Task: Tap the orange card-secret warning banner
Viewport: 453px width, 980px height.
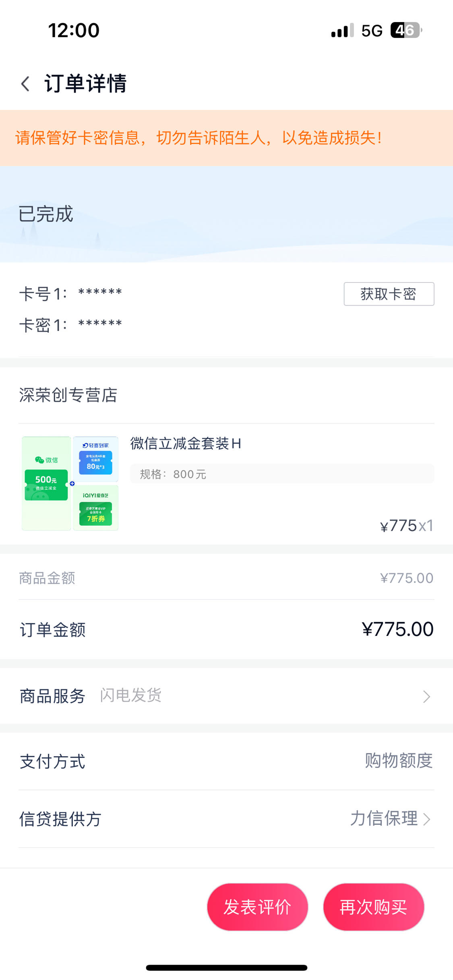Action: coord(226,138)
